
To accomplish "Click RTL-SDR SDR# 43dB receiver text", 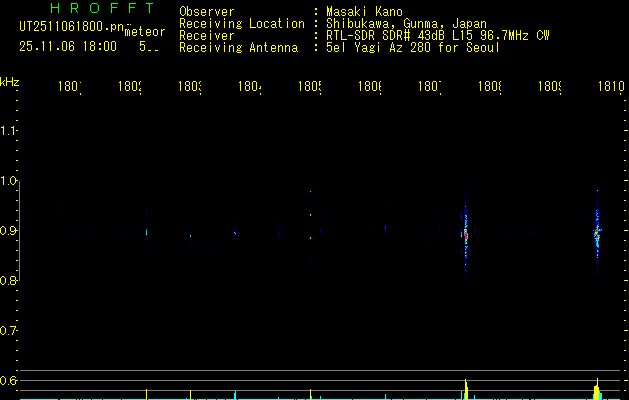I will 437,36.
